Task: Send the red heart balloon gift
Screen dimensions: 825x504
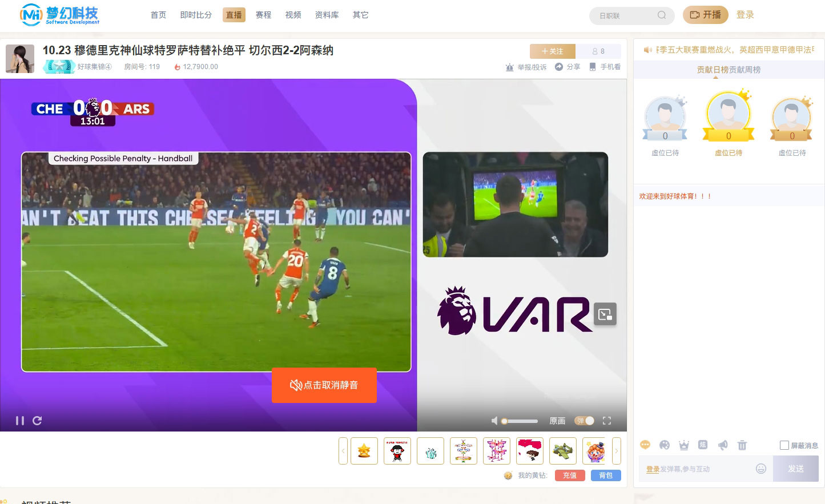Action: [x=530, y=451]
